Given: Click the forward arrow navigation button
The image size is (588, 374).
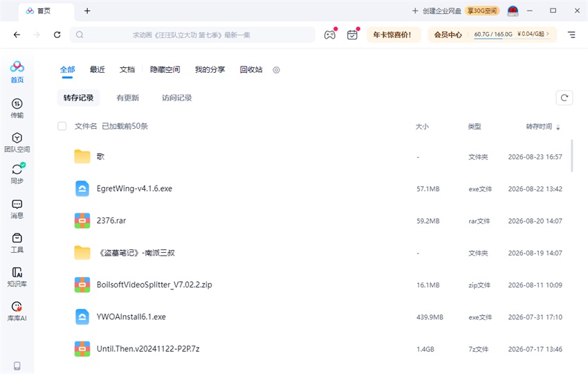Looking at the screenshot, I should point(37,35).
